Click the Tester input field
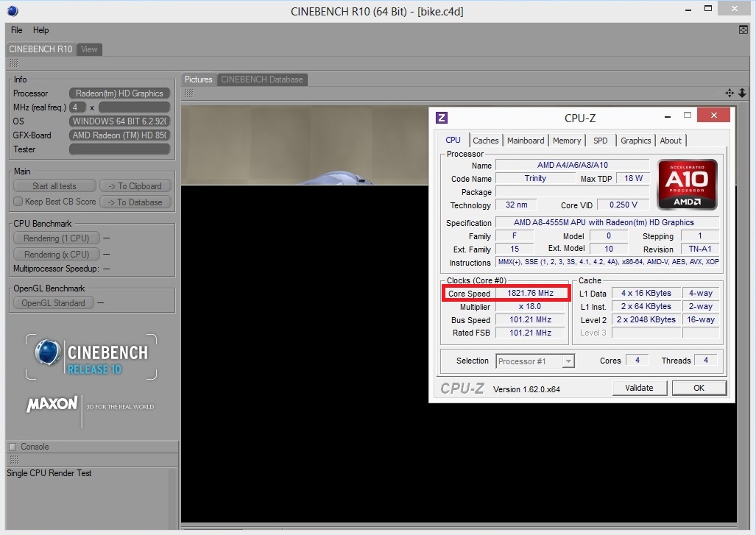Screen dimensions: 756x535 pos(119,149)
